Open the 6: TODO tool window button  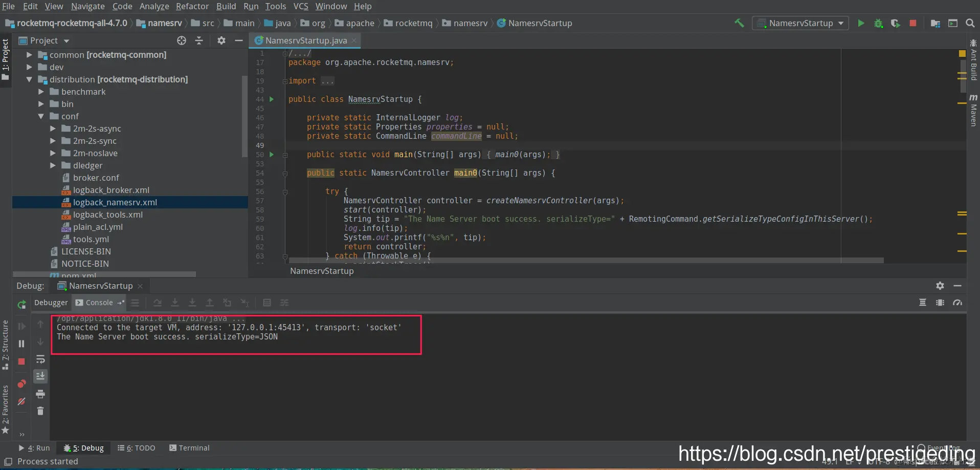(x=137, y=448)
